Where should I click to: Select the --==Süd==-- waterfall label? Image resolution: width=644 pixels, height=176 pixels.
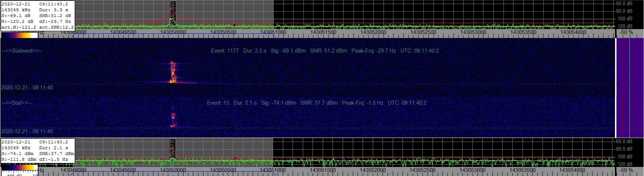point(17,103)
